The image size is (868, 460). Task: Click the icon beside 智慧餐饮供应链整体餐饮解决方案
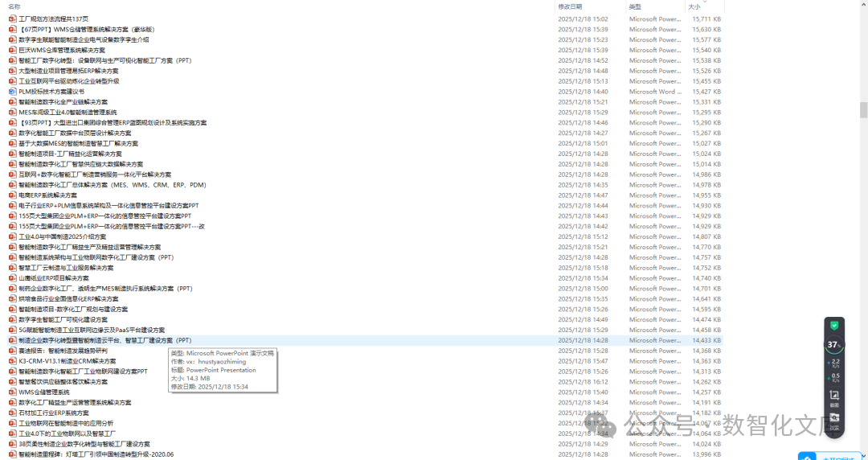[x=13, y=382]
